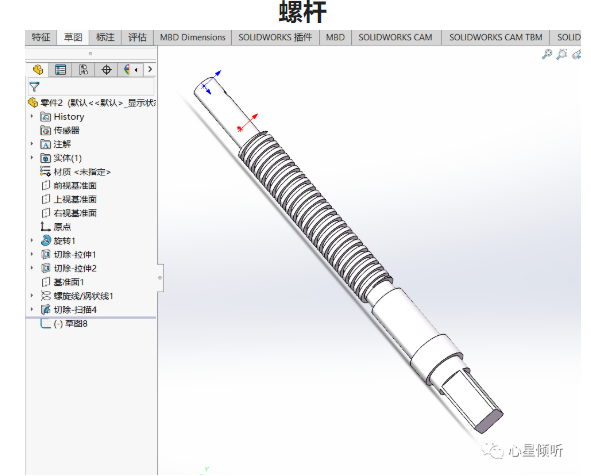The height and width of the screenshot is (476, 591).
Task: Switch to the SOLIDWORKS CAM tab
Action: pos(395,37)
